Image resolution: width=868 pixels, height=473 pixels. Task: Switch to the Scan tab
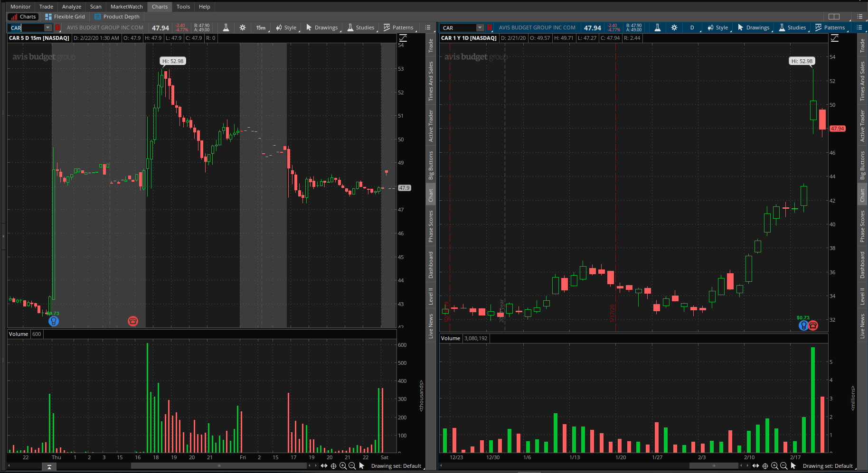(96, 7)
